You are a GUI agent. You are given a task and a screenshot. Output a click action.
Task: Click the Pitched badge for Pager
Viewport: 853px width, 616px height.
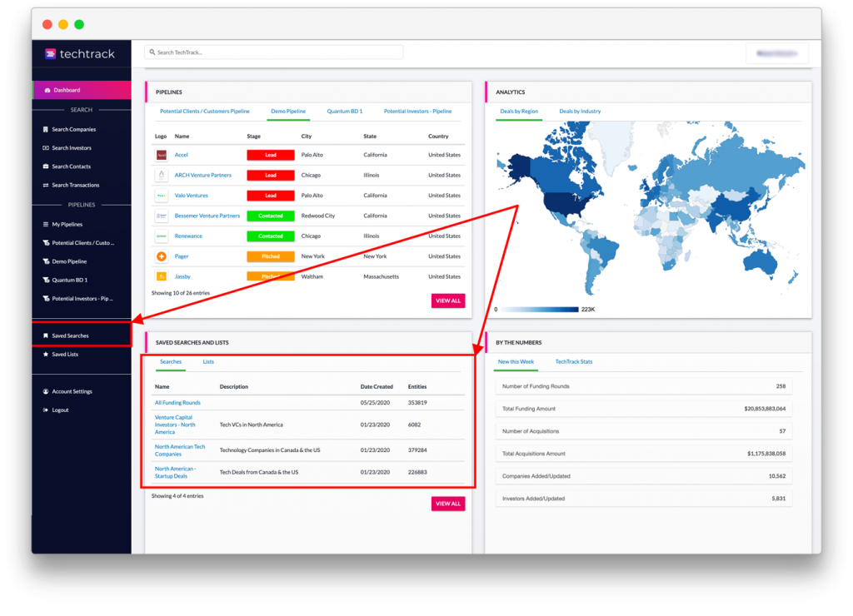[271, 256]
